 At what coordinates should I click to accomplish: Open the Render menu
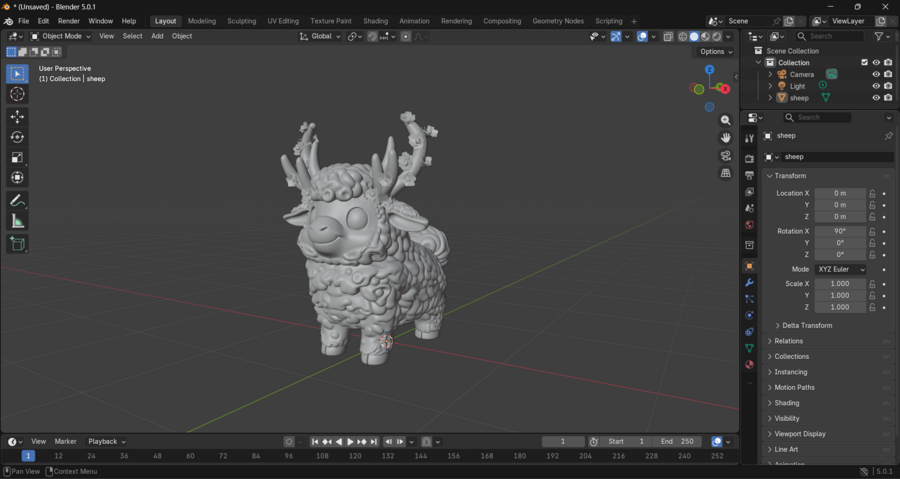point(68,21)
